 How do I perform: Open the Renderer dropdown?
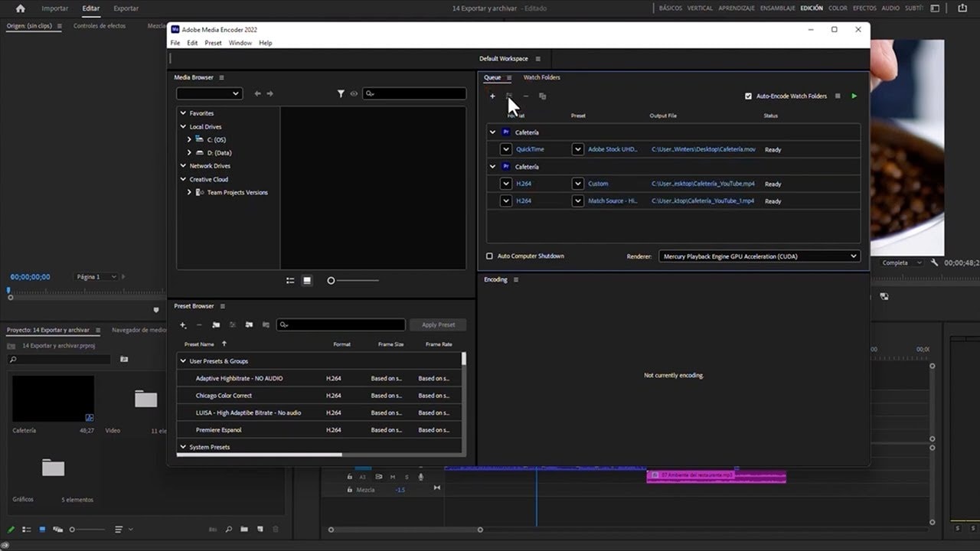pyautogui.click(x=853, y=256)
